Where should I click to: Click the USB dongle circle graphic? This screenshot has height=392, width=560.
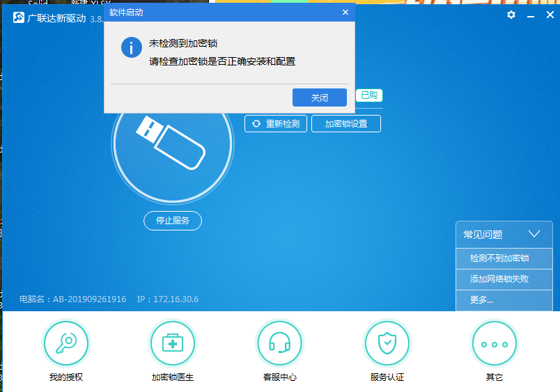click(x=173, y=143)
